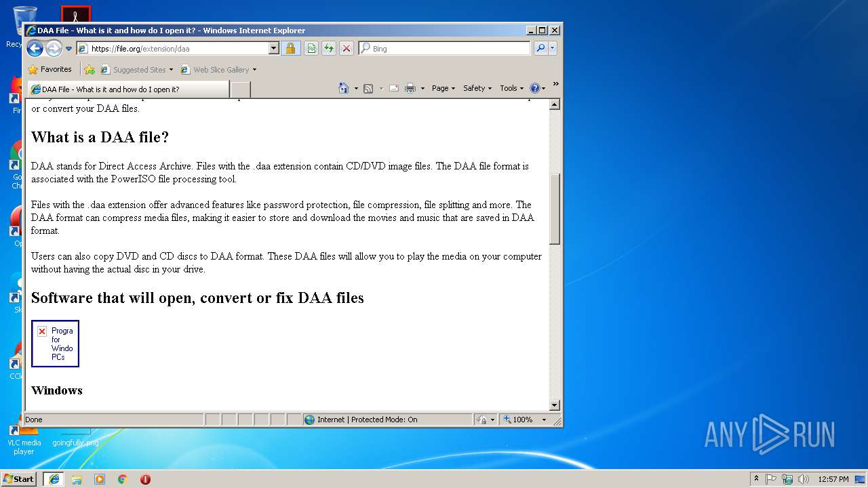Launch Chrome from the taskbar
868x488 pixels.
point(123,479)
